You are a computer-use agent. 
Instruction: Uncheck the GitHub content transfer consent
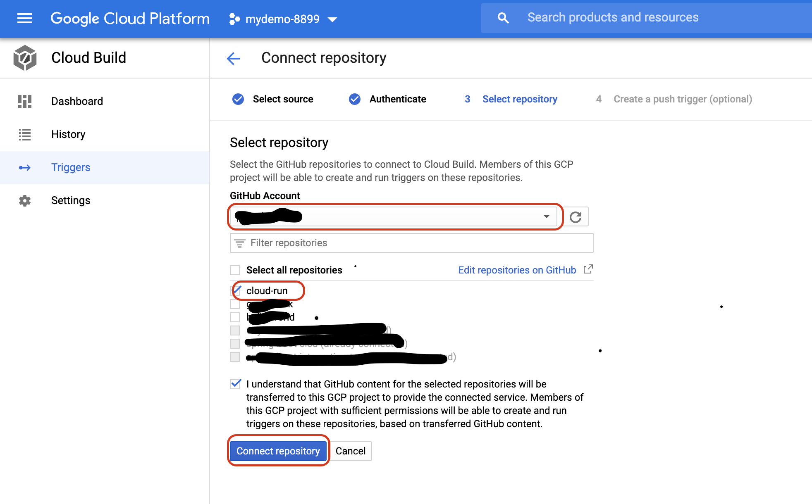(235, 384)
